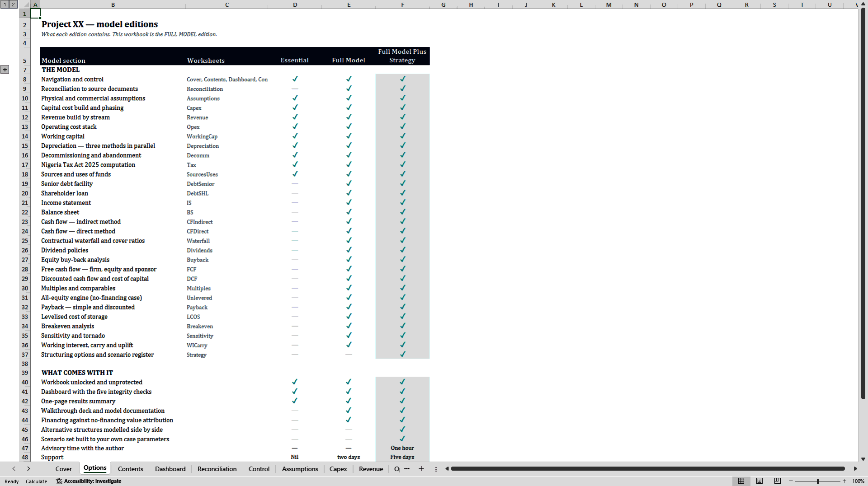This screenshot has width=868, height=486.
Task: Expand the collapsed row group with plus button
Action: tap(5, 70)
